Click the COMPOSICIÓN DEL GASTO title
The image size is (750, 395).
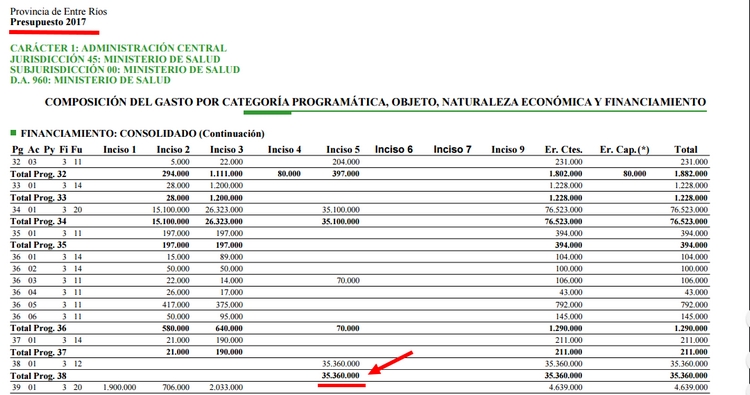pos(375,102)
